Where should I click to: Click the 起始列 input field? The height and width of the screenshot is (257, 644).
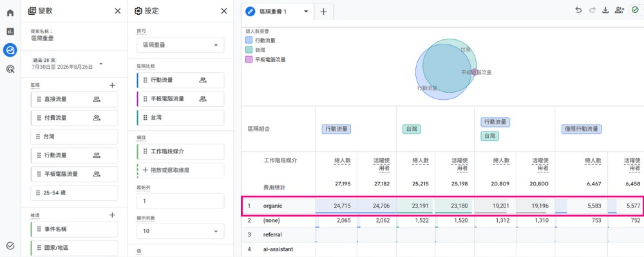180,201
